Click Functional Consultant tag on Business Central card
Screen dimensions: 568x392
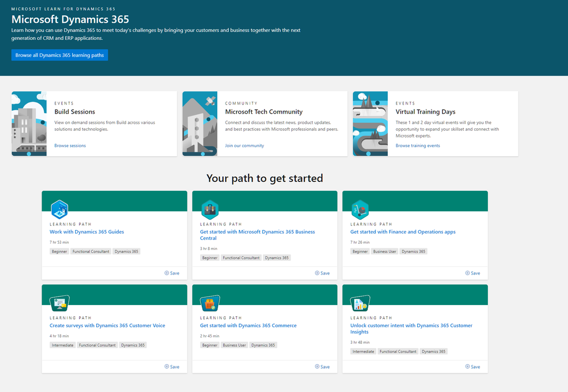pos(241,258)
